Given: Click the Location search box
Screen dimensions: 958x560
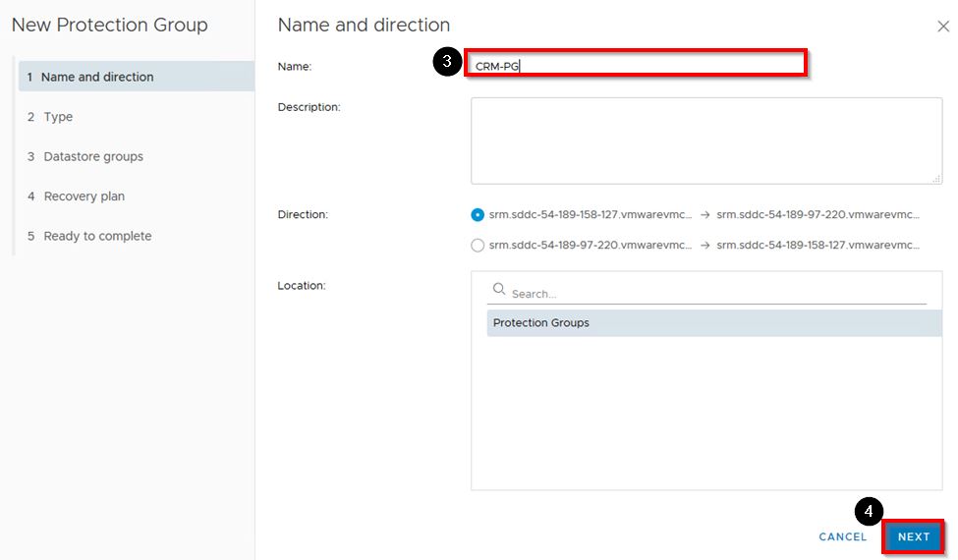Looking at the screenshot, I should tap(717, 294).
